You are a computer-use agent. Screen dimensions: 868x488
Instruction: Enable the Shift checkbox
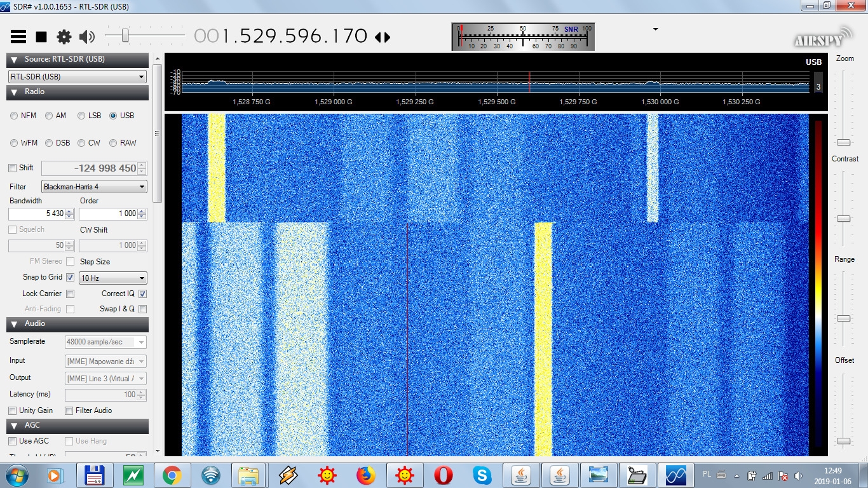click(13, 168)
